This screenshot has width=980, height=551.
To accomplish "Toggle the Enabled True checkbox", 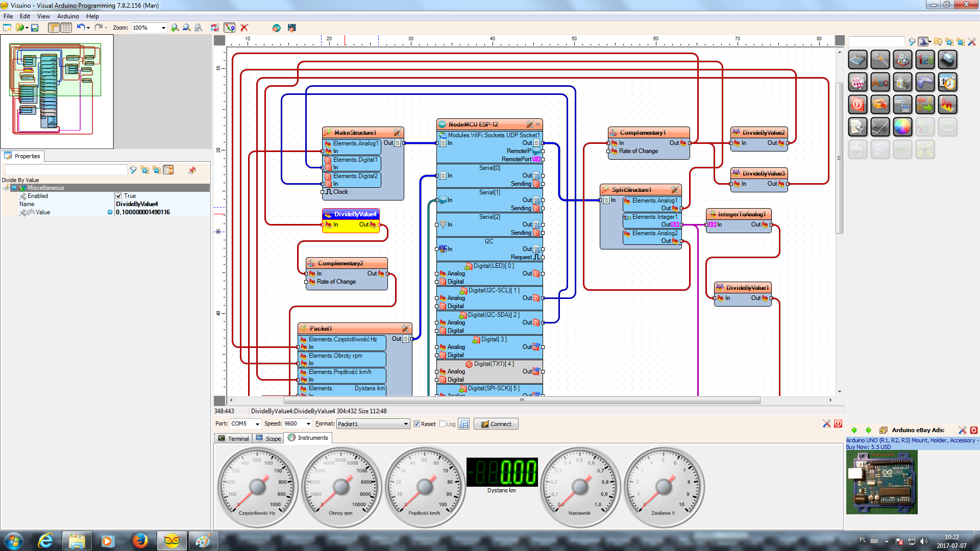I will 118,196.
